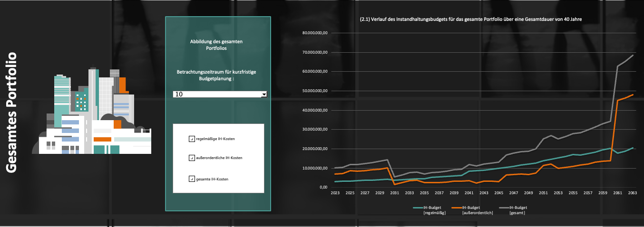Click the 2029 x-axis label
644x227 pixels.
pos(380,193)
